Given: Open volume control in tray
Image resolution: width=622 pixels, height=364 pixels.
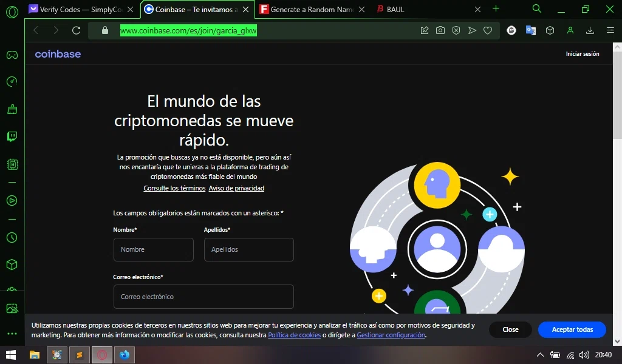Looking at the screenshot, I should point(584,355).
